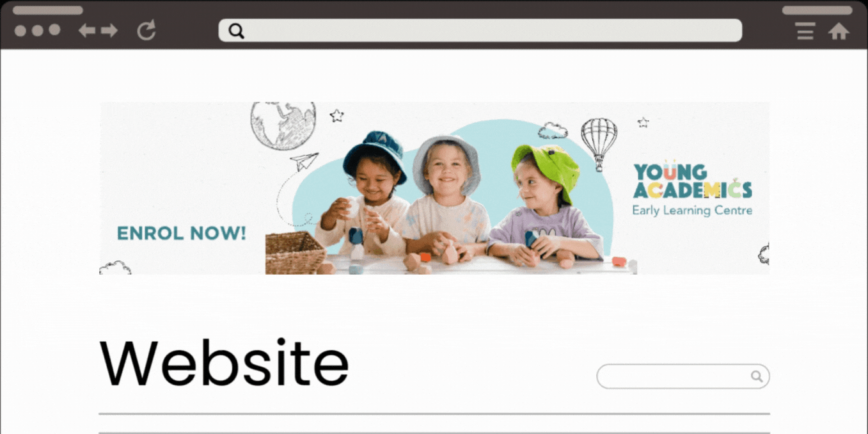
Task: Click the hot air balloon doodle
Action: (x=599, y=144)
